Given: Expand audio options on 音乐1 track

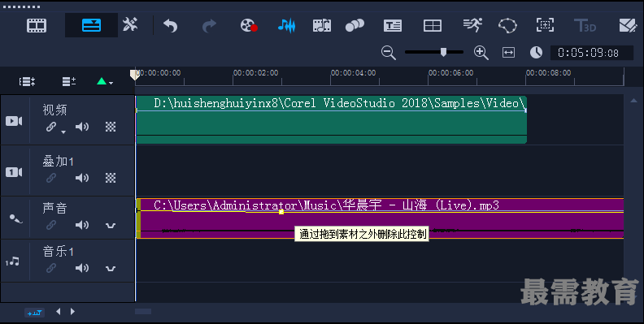Looking at the screenshot, I should [x=111, y=269].
